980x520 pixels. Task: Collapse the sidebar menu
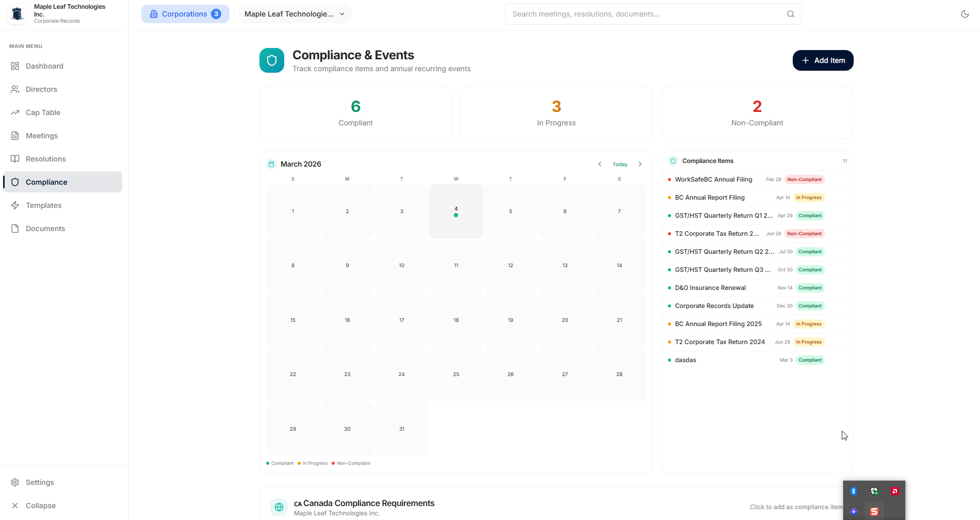(x=62, y=506)
